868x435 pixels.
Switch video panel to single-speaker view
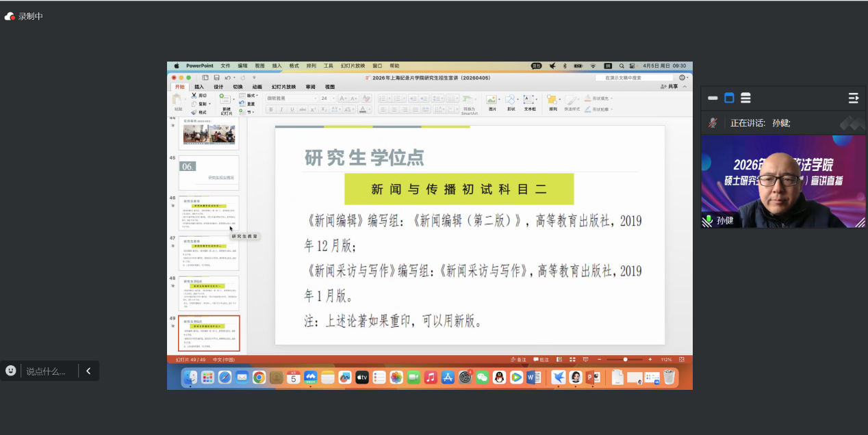(729, 98)
